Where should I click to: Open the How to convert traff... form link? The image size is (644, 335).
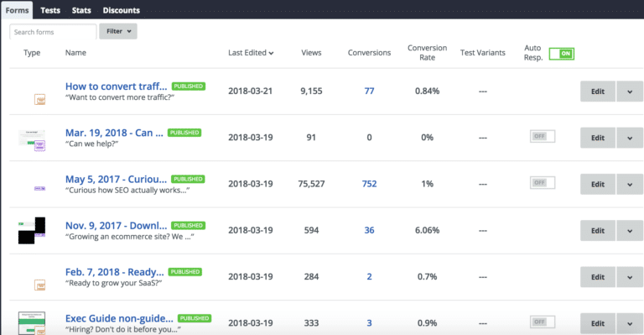click(x=117, y=86)
